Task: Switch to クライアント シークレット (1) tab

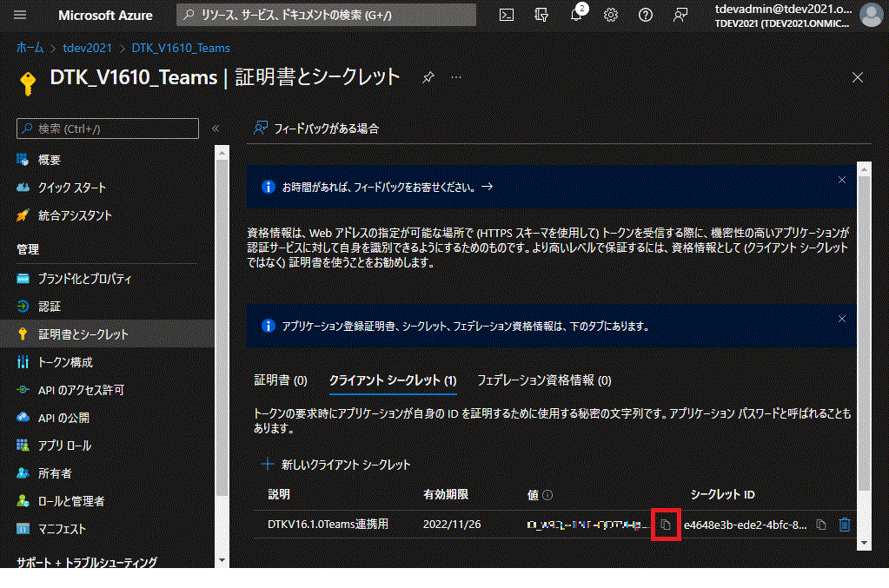Action: (393, 380)
